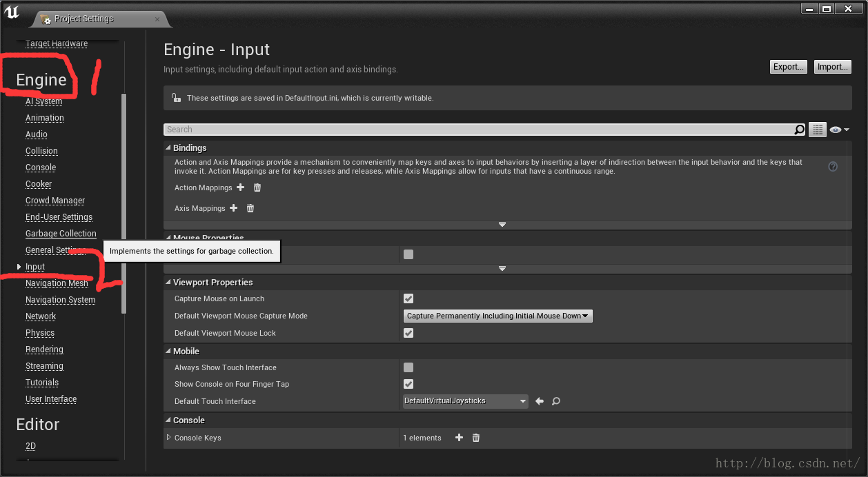Screen dimensions: 868x477
Task: Open the DefaultVirtualJoysticks asset dropdown
Action: (x=466, y=401)
